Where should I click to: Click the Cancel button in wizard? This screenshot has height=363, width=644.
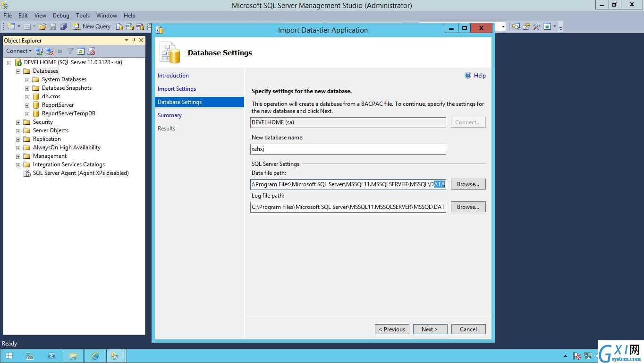(x=468, y=329)
